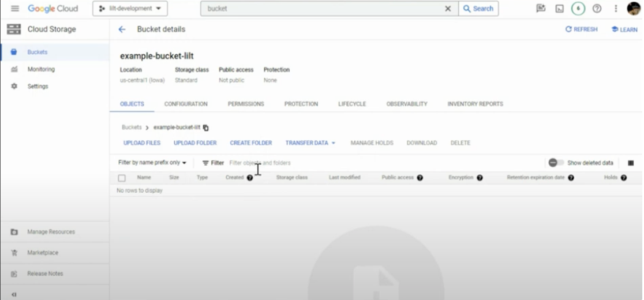
Task: Collapse the sidebar with the chevron icon
Action: (14, 294)
